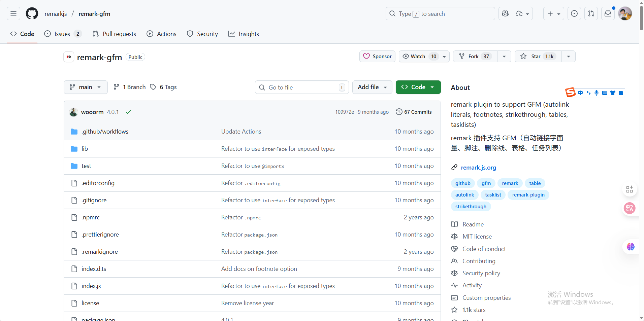Click the .editorconfig file icon
The height and width of the screenshot is (321, 644).
tap(74, 183)
